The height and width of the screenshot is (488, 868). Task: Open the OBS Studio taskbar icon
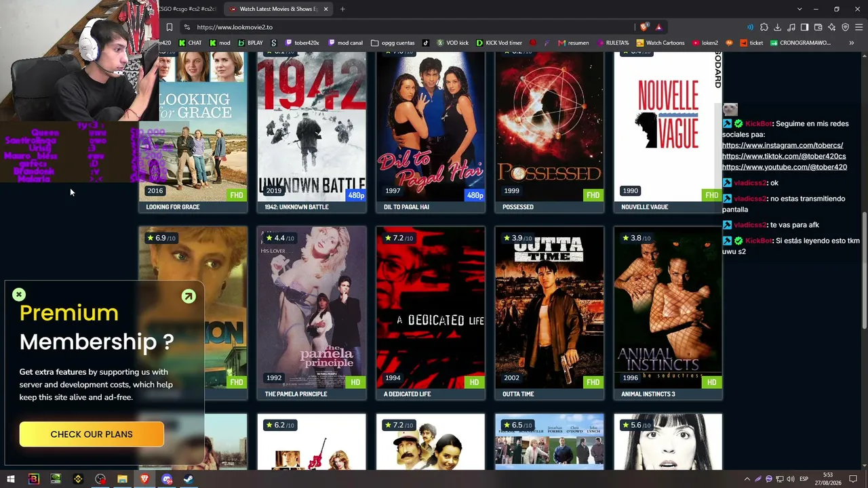(x=100, y=479)
